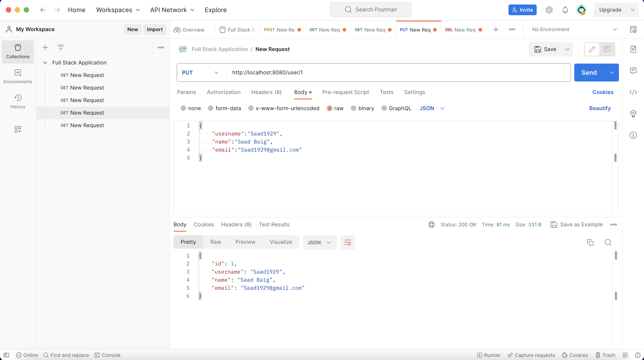Click the request URL input field

pyautogui.click(x=350, y=72)
